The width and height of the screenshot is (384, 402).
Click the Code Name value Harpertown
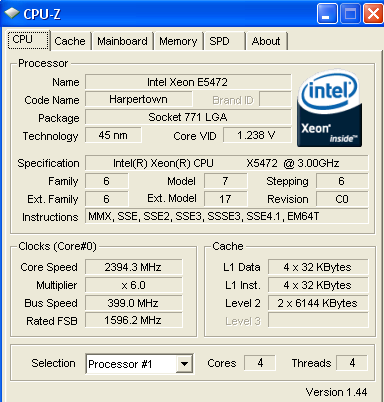coord(139,99)
